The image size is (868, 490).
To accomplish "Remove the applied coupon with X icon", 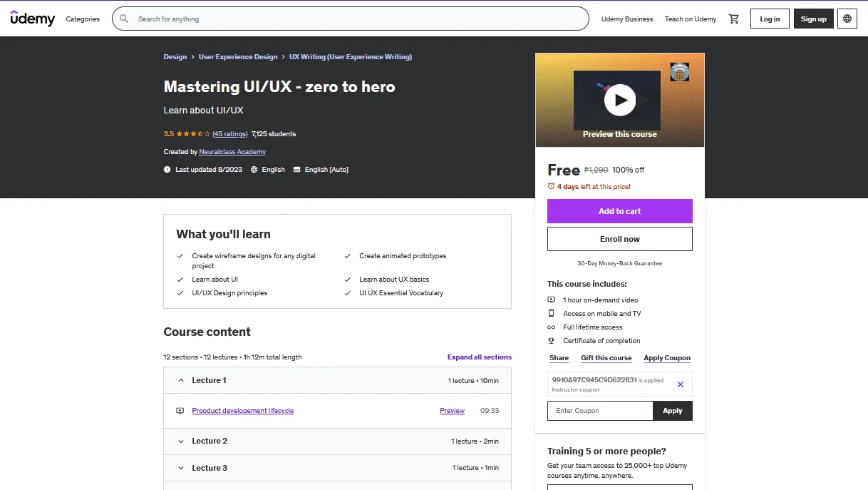I will coord(680,384).
